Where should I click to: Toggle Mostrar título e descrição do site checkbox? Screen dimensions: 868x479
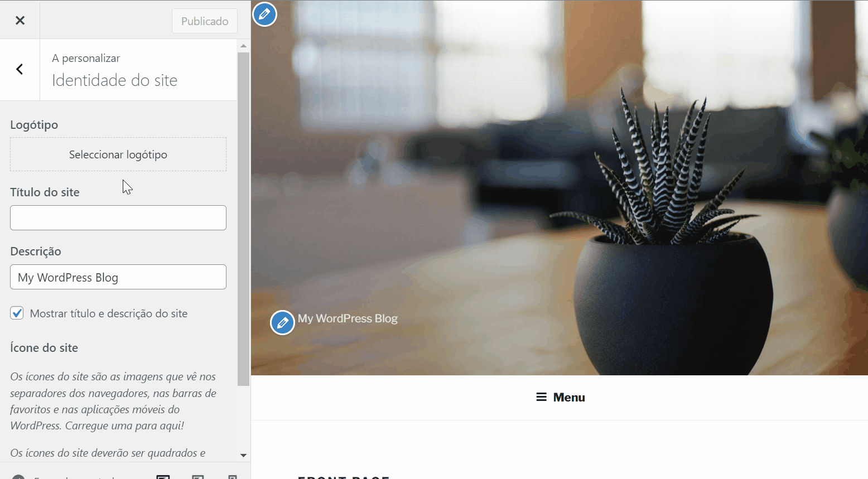[17, 313]
